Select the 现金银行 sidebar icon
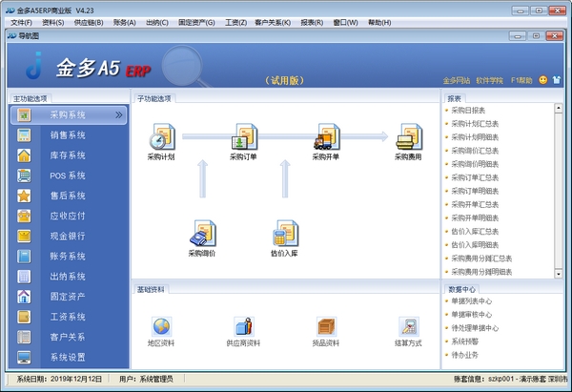The width and height of the screenshot is (572, 392). click(24, 237)
